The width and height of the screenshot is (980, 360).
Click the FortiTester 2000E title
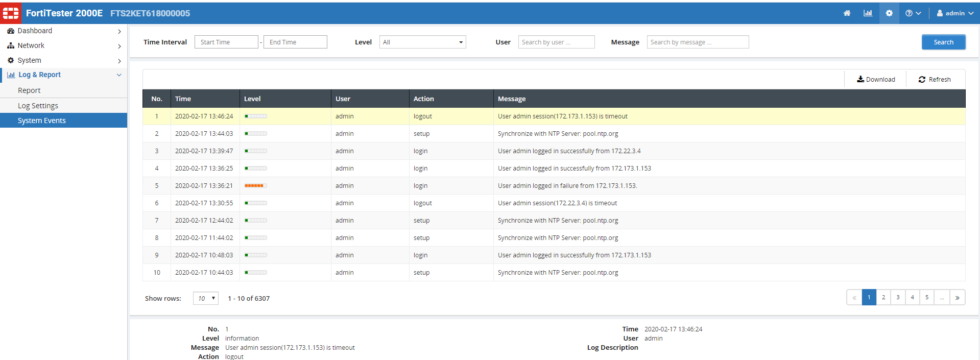click(x=64, y=13)
